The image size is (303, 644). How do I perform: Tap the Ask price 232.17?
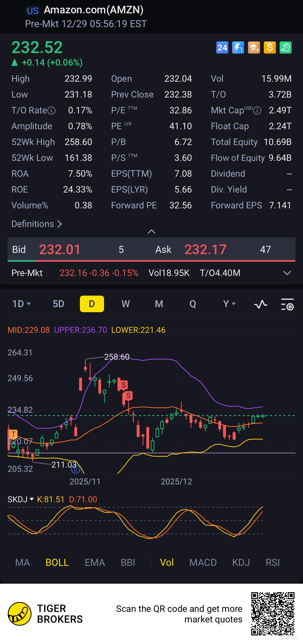pos(206,250)
